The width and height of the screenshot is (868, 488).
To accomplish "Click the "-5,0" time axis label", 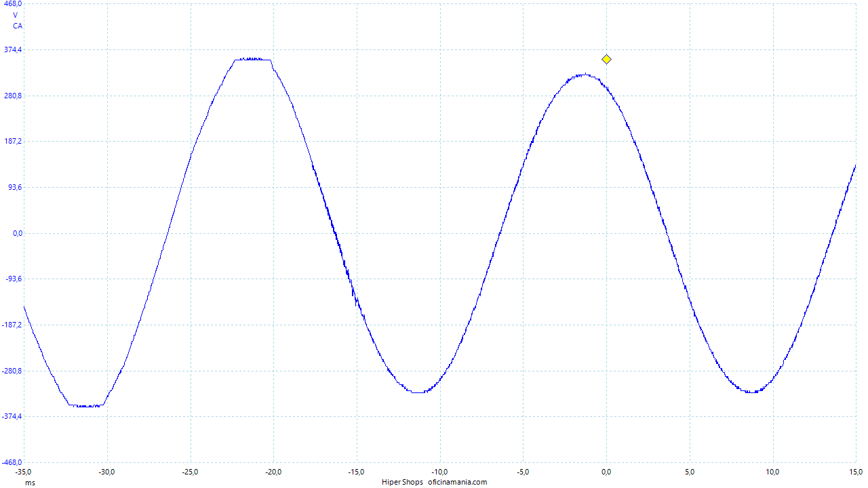I will coord(523,472).
